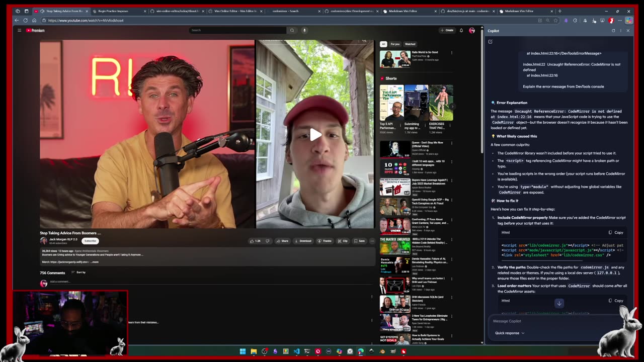Select the Watched filter chip
Image resolution: width=644 pixels, height=362 pixels.
click(x=410, y=44)
